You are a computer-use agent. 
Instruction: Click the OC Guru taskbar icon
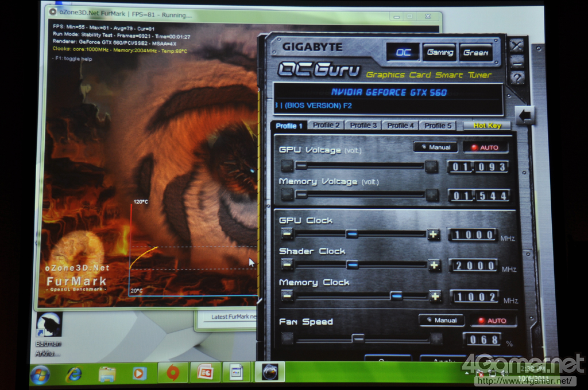270,372
